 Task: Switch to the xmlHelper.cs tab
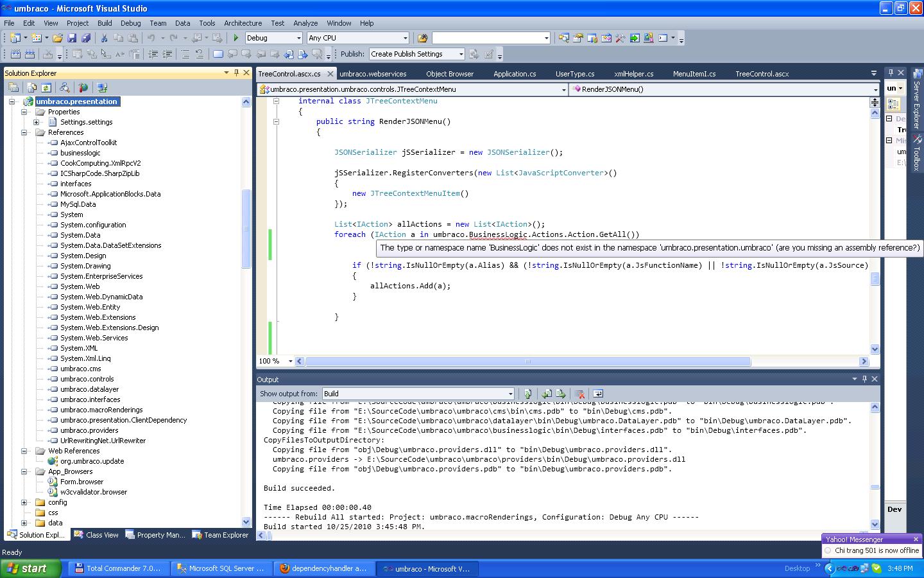[x=634, y=74]
